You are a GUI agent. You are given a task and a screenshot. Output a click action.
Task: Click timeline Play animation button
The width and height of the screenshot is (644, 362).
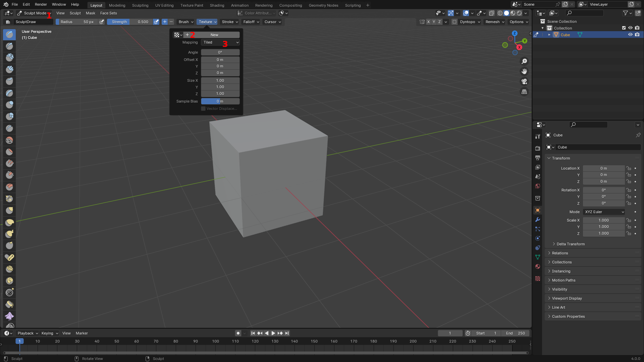click(273, 333)
